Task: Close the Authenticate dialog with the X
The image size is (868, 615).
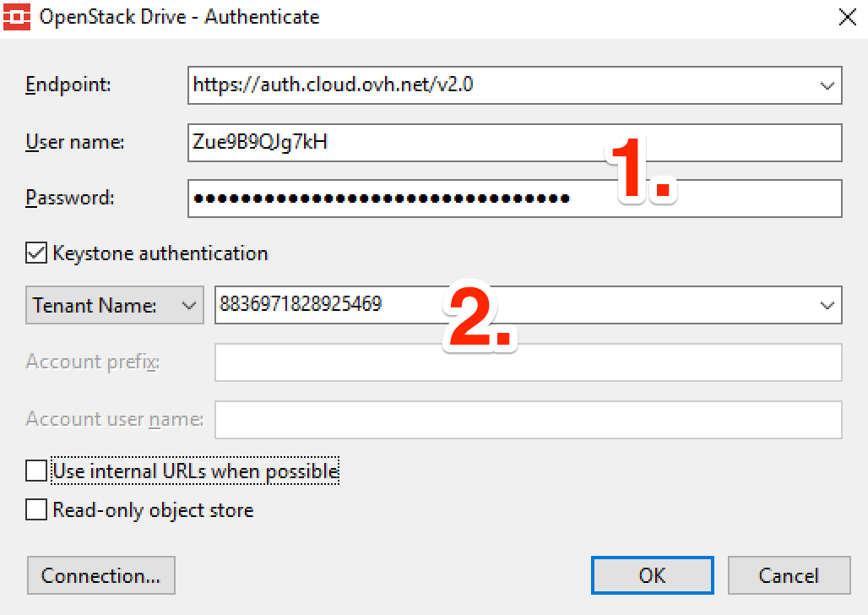Action: [x=848, y=16]
